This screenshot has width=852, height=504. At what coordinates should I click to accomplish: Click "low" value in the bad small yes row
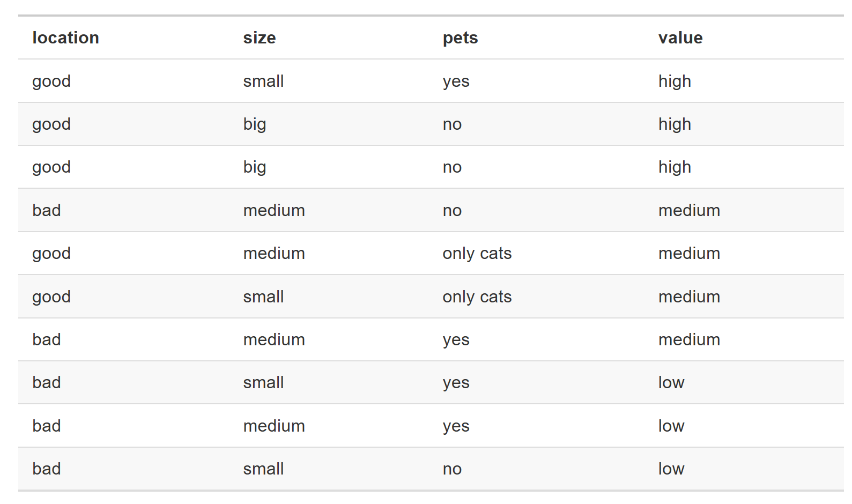click(671, 382)
